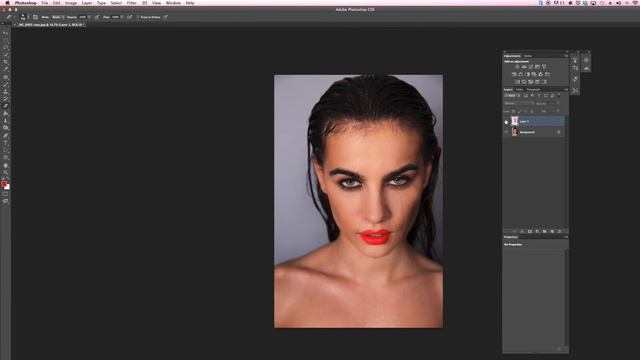The image size is (640, 360).
Task: Select the Eraser tool in toolbox
Action: 6,106
